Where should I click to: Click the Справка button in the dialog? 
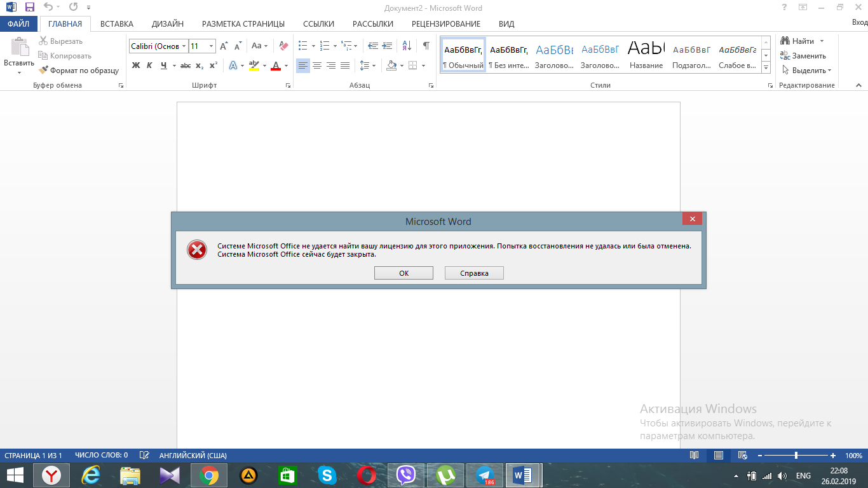[x=474, y=273]
